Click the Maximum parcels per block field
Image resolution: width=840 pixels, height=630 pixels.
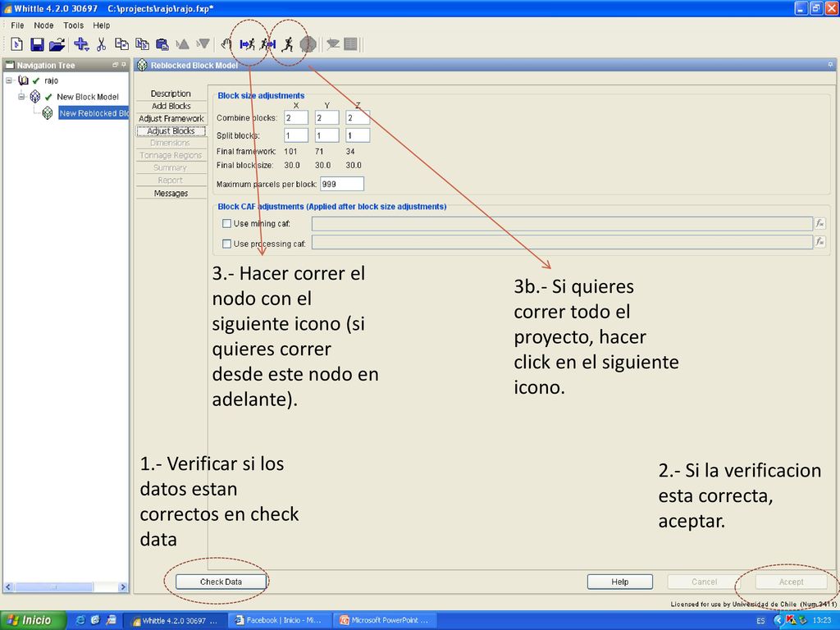coord(342,184)
